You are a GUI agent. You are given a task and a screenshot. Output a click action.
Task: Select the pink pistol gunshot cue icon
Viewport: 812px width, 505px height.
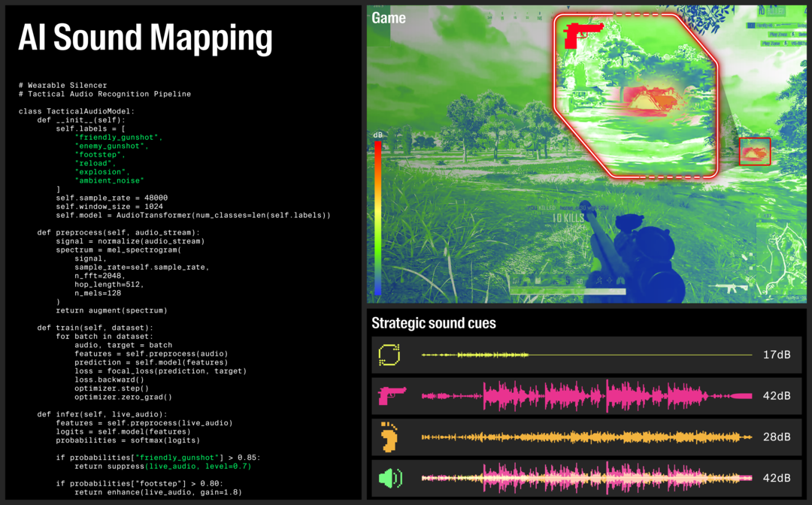[392, 396]
